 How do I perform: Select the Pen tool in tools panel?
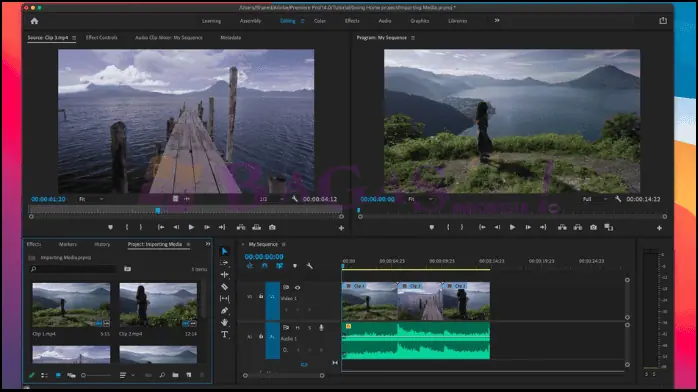(x=224, y=311)
